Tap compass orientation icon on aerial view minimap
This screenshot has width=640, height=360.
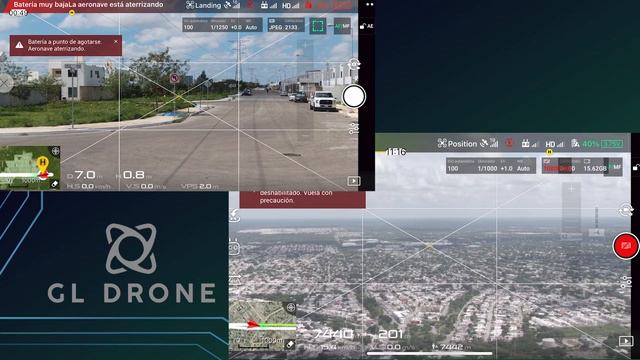click(291, 307)
